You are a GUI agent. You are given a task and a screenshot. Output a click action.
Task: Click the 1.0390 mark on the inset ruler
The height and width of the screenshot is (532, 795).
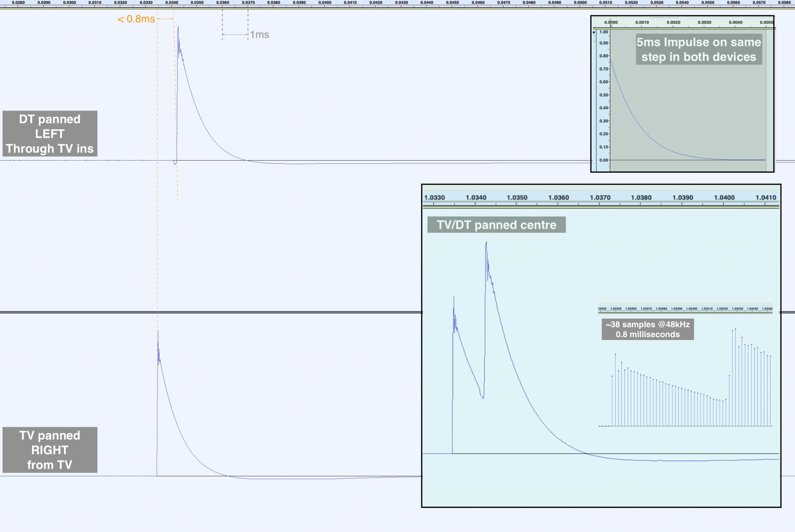coord(683,197)
